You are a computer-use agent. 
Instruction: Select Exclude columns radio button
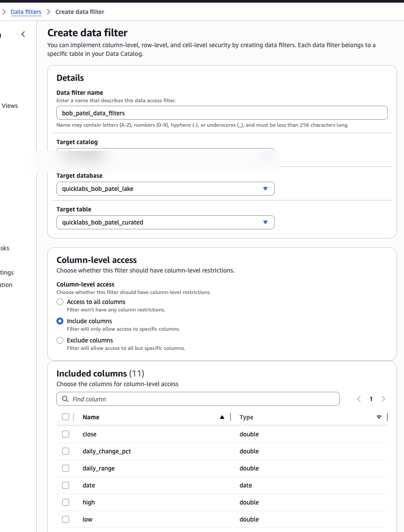(x=60, y=340)
